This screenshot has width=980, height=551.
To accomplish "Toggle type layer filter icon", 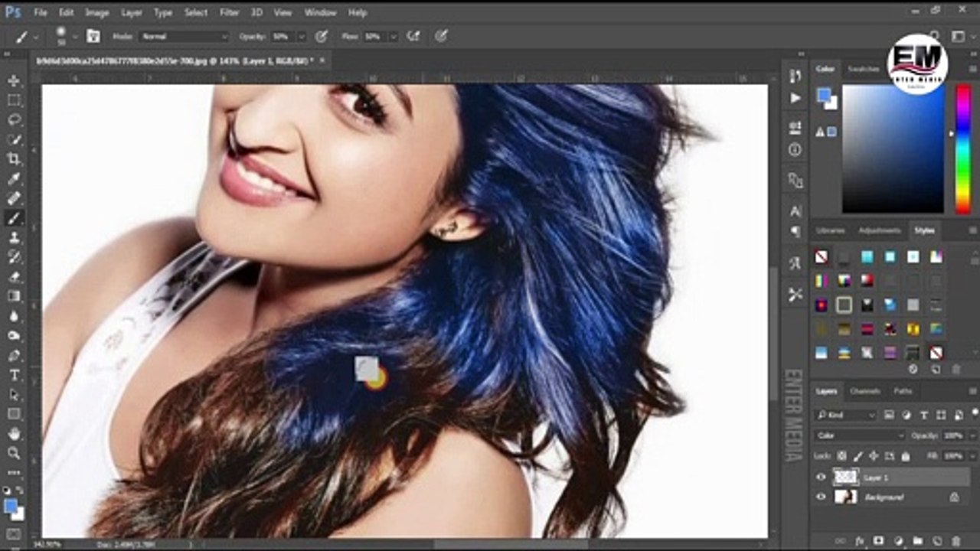I will tap(923, 415).
